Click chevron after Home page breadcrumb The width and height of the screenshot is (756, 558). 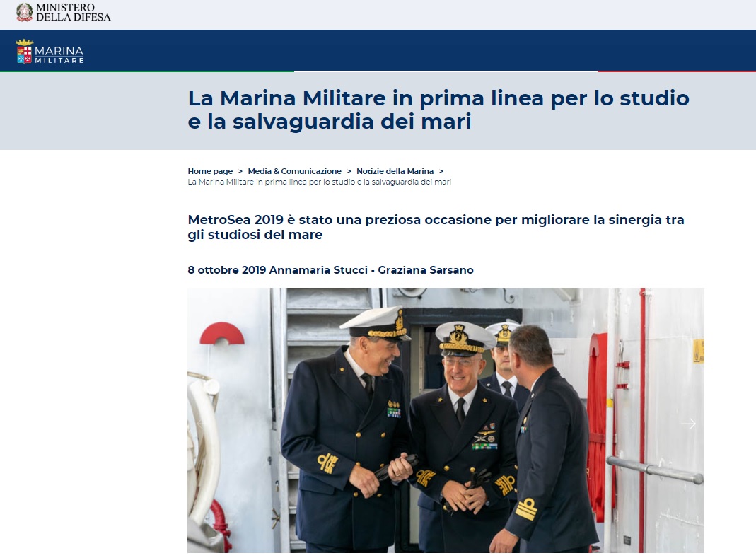240,171
